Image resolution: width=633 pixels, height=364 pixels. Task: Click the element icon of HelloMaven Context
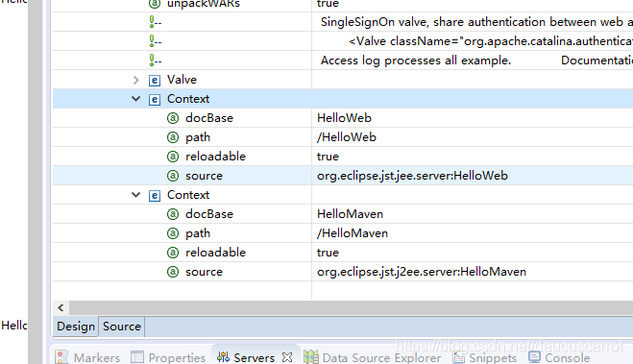(x=155, y=195)
